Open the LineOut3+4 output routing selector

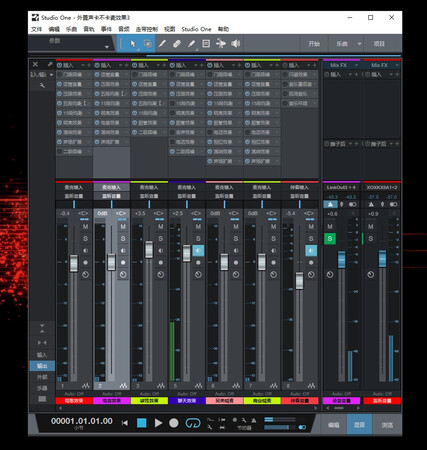341,187
